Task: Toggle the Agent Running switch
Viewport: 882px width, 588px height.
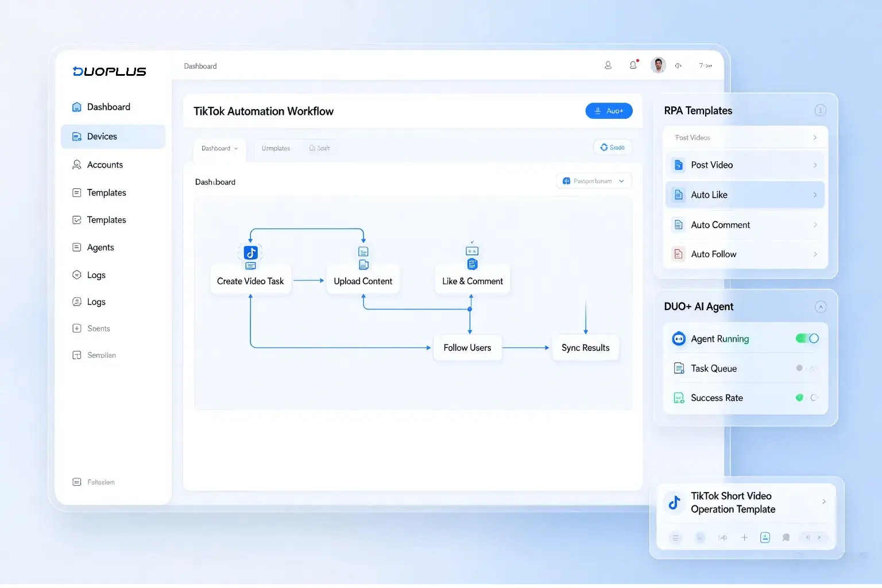Action: [807, 339]
